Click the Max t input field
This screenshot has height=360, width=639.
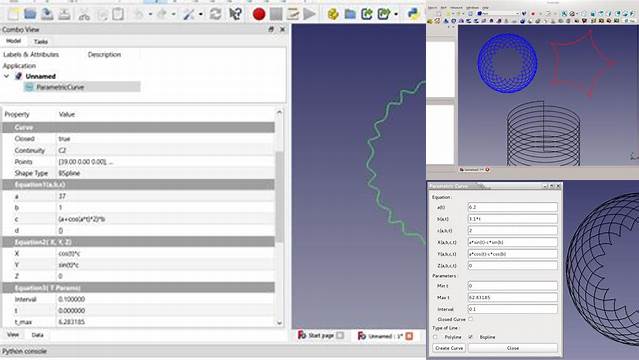click(x=512, y=297)
